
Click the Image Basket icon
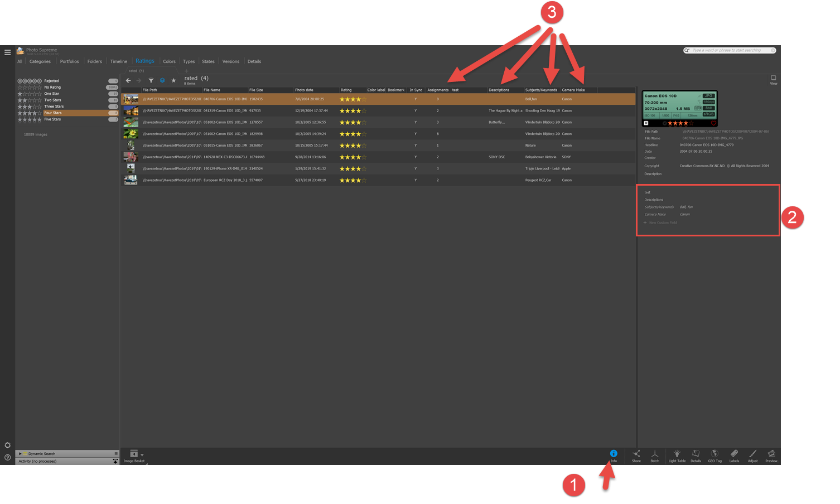[134, 453]
